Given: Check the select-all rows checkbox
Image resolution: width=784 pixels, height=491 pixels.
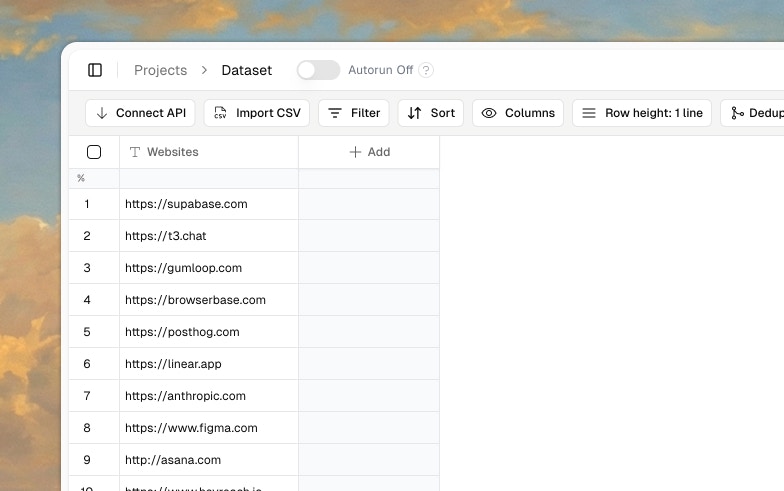Looking at the screenshot, I should tap(94, 152).
